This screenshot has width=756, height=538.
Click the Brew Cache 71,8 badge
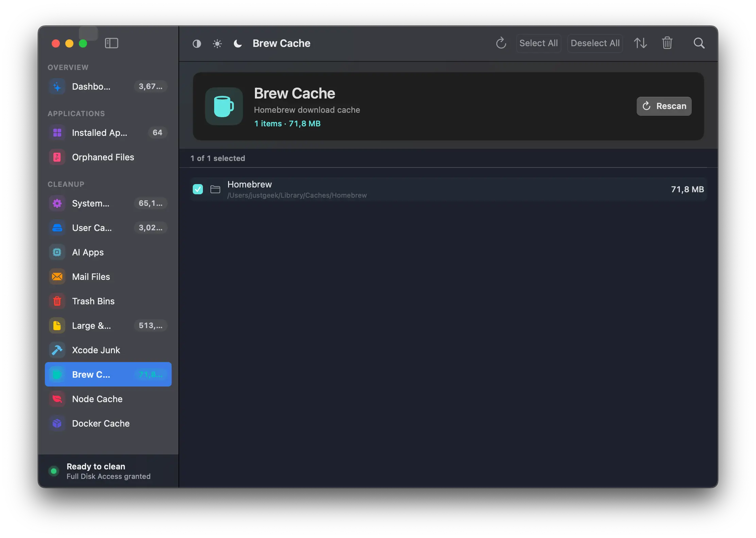(x=151, y=375)
